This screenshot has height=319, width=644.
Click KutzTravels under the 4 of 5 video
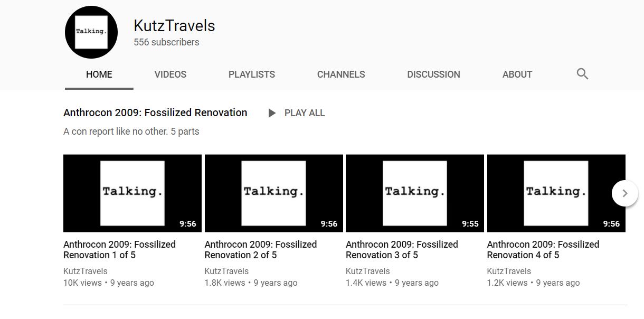point(509,271)
